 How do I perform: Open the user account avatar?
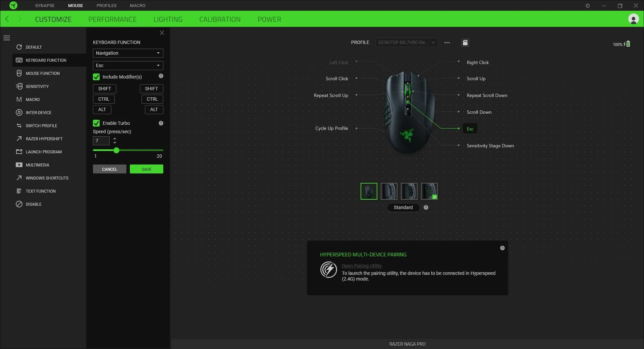click(x=633, y=19)
